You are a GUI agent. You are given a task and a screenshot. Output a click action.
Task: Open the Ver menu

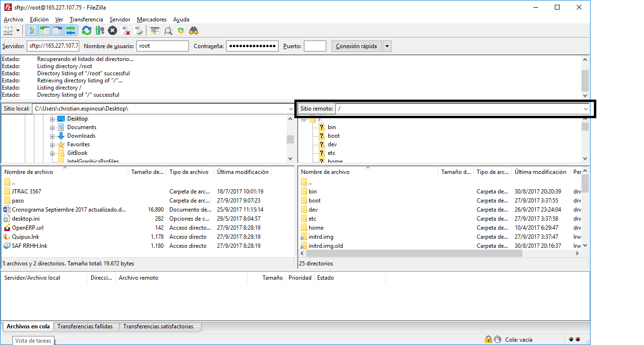59,20
